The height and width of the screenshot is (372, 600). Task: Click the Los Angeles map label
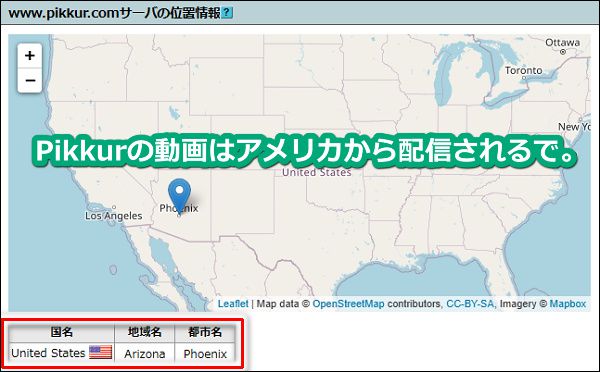coord(114,216)
